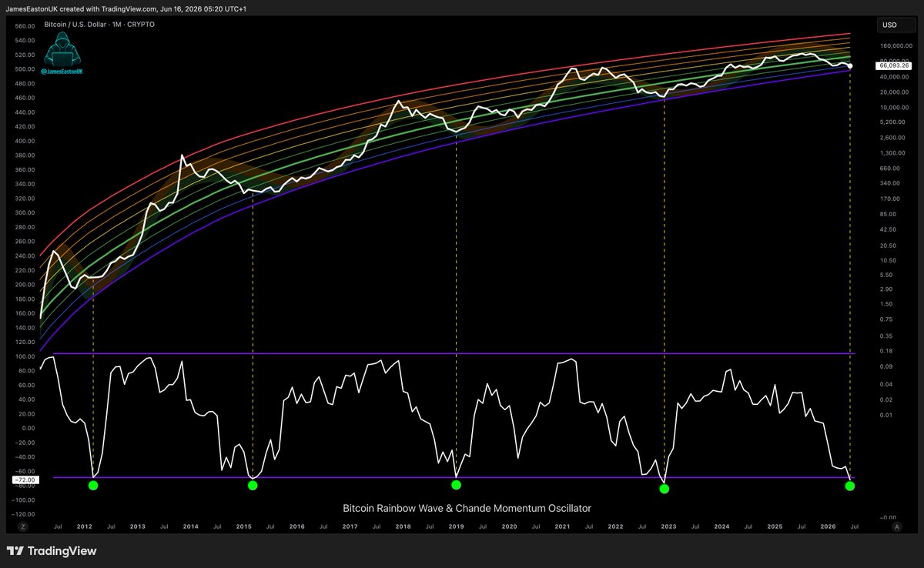Viewport: 924px width, 568px height.
Task: Click the 10,000.00 right price label
Action: click(x=894, y=107)
